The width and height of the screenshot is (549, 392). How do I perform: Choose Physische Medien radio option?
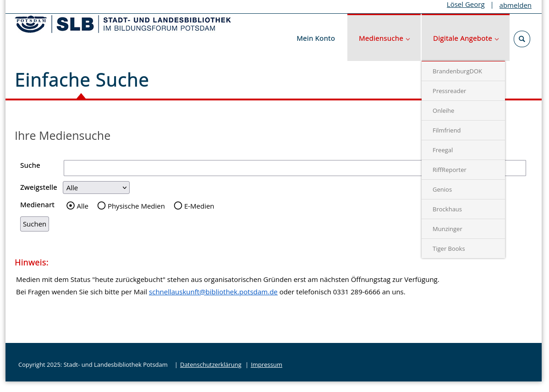pos(102,206)
